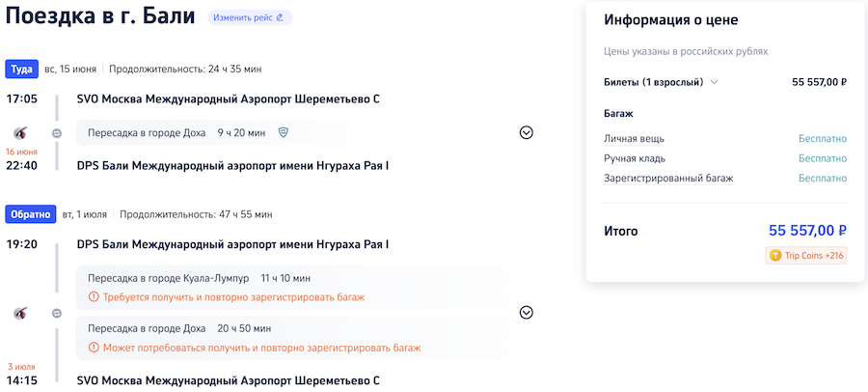
Task: Click the small round icon beside the return airline logo
Action: (x=57, y=313)
